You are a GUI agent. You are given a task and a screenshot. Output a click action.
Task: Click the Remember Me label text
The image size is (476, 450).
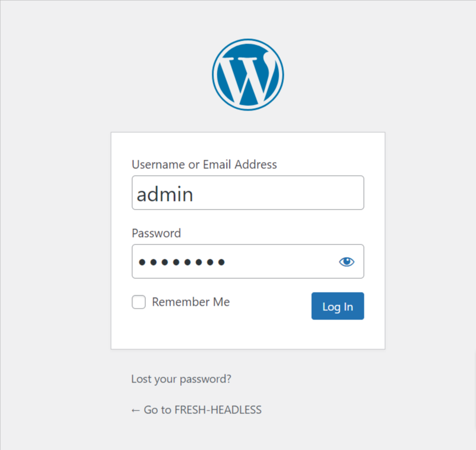(191, 302)
